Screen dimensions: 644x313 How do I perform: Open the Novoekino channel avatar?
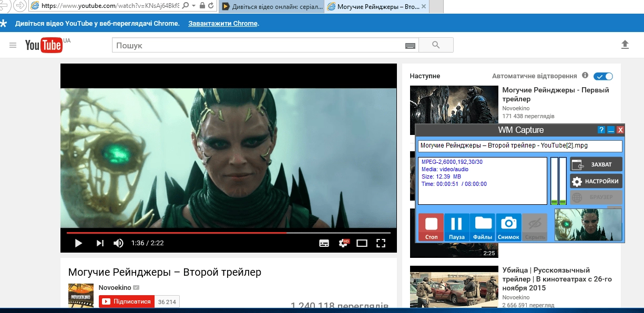pyautogui.click(x=81, y=295)
